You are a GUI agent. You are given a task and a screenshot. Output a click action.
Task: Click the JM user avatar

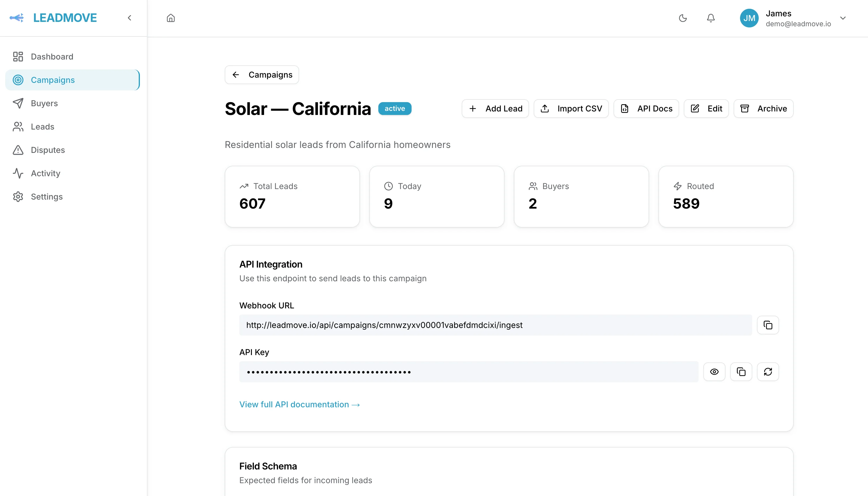tap(749, 18)
